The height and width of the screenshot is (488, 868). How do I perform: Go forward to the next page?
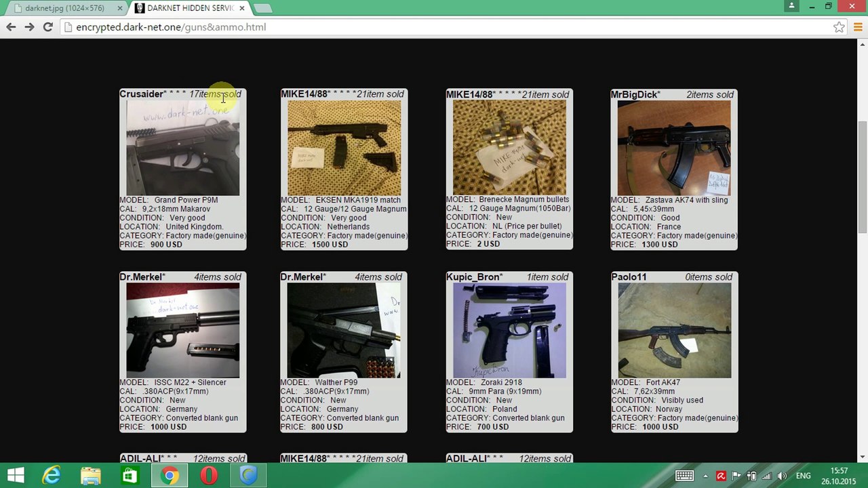(x=29, y=27)
